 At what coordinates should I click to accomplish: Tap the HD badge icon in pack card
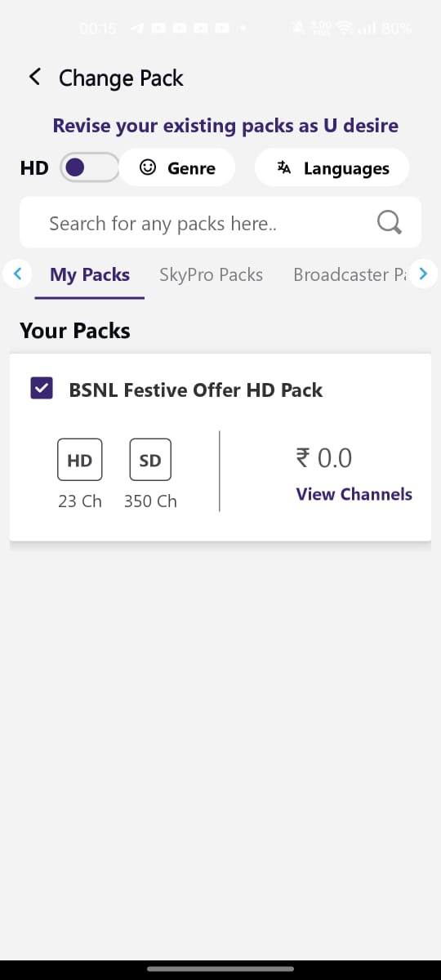[79, 460]
